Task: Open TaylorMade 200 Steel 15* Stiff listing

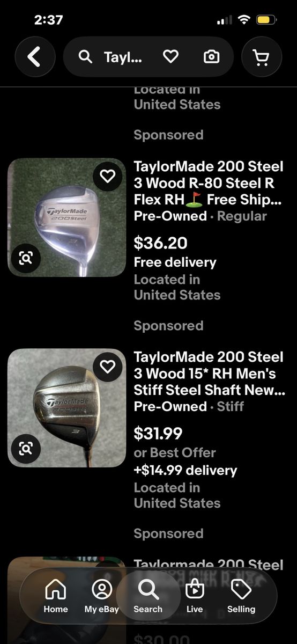Action: pos(210,374)
